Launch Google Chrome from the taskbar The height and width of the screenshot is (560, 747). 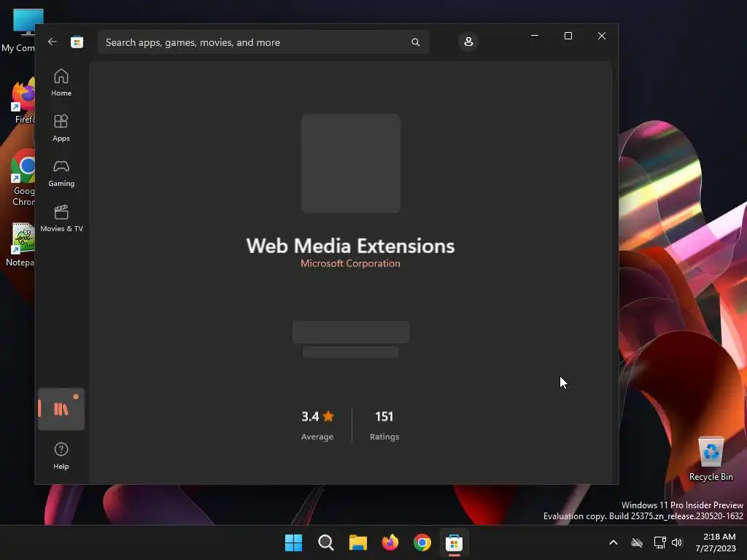pos(422,542)
